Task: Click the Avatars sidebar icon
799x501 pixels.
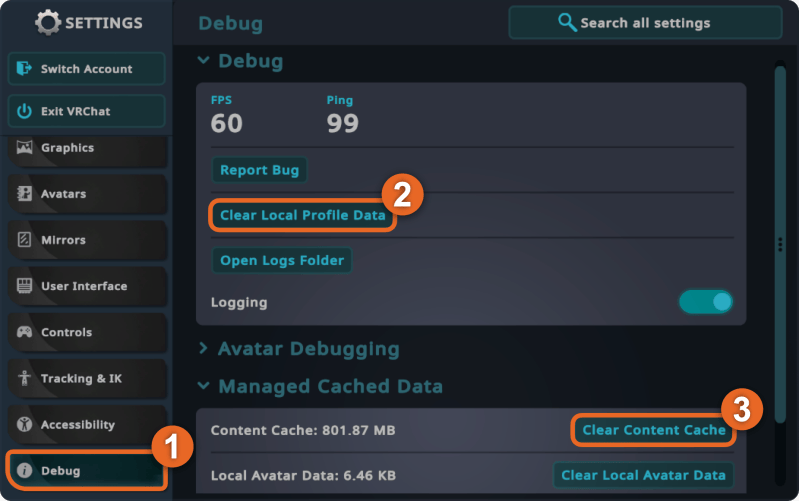Action: point(24,193)
